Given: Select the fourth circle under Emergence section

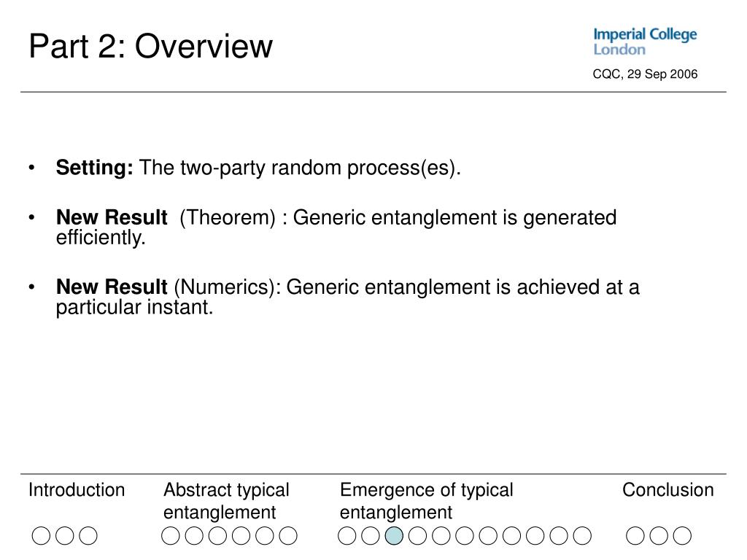Looking at the screenshot, I should [x=417, y=536].
